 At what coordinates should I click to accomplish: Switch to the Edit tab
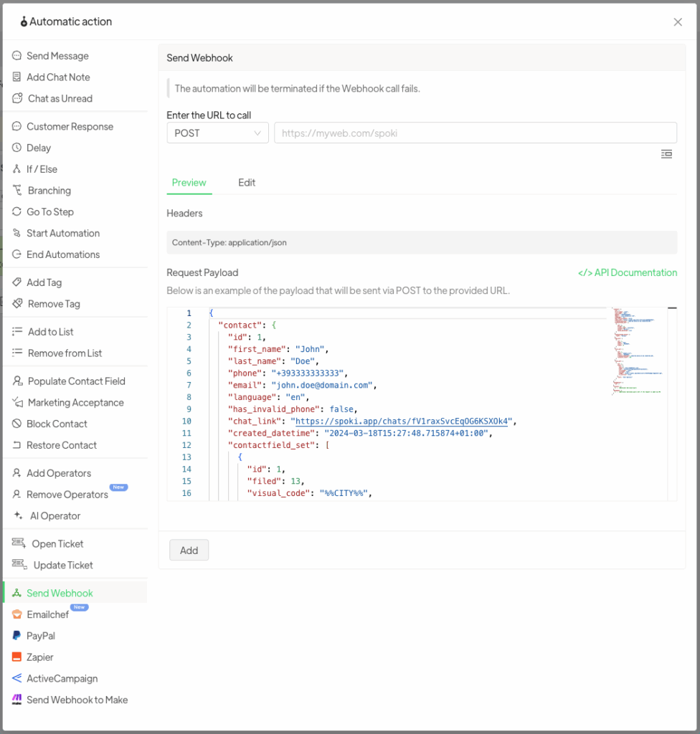pyautogui.click(x=247, y=183)
